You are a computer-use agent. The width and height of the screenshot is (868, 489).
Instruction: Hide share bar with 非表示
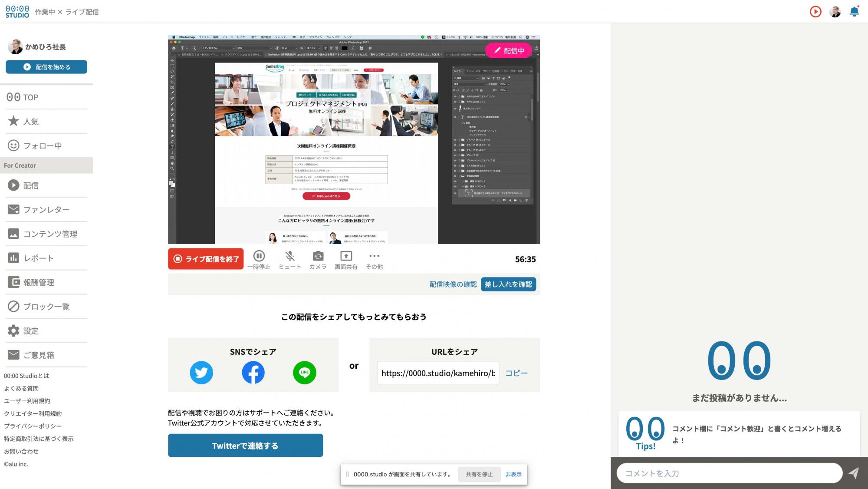(x=513, y=474)
